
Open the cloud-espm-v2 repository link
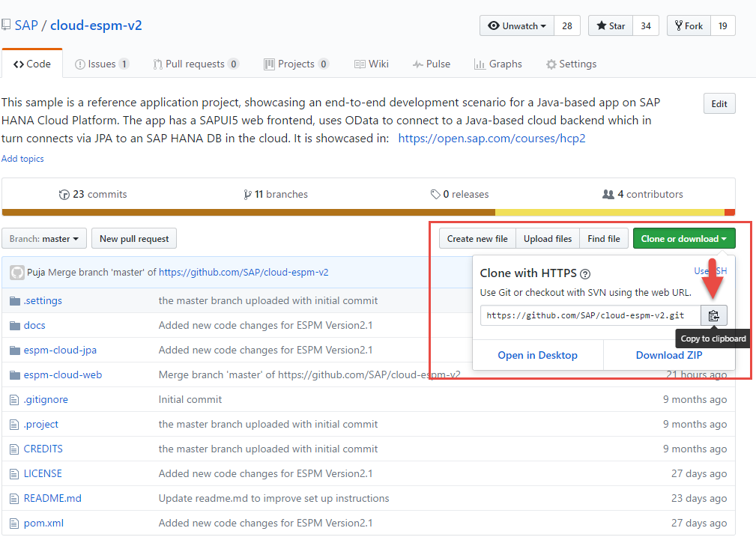pyautogui.click(x=96, y=25)
